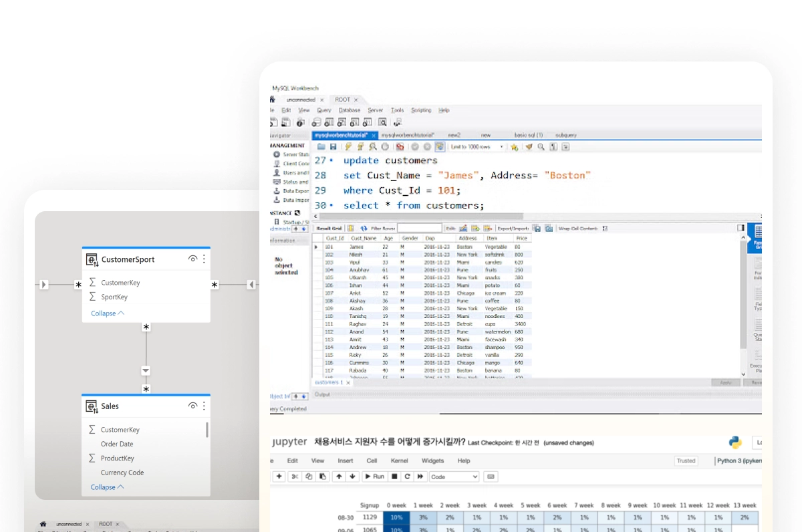Collapse the CustomerSport table fields

coord(107,313)
